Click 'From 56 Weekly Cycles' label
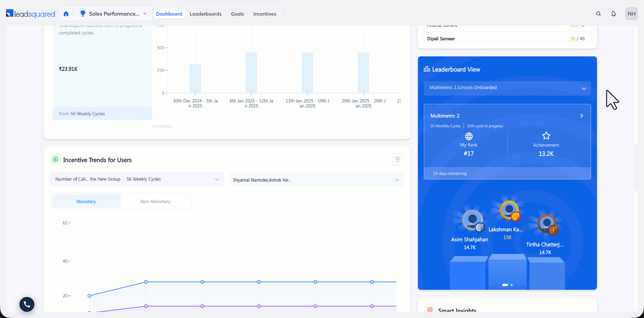 [82, 114]
